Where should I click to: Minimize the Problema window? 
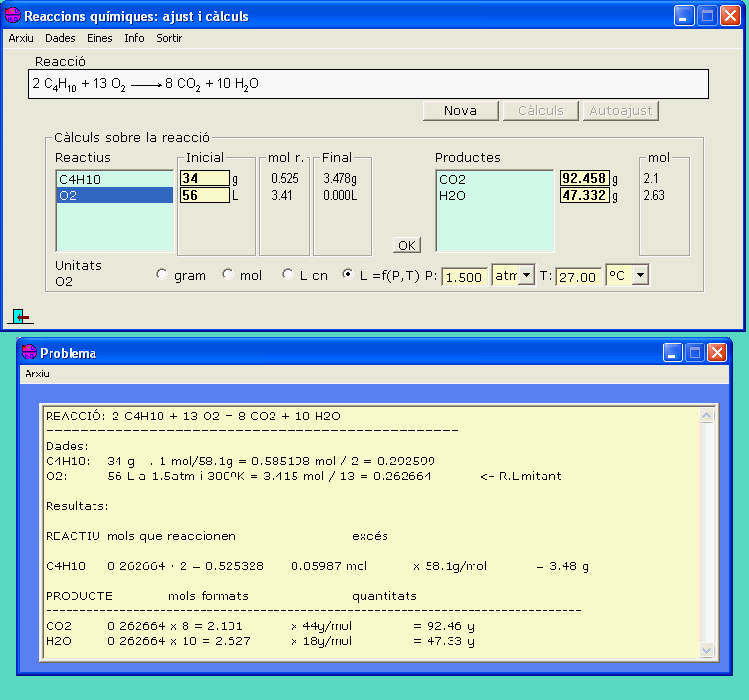click(x=672, y=353)
